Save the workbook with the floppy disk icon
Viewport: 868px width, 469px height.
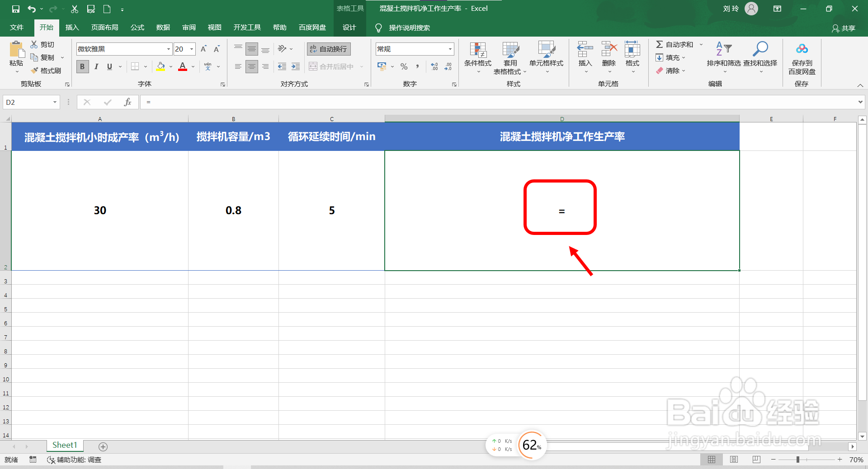(16, 9)
